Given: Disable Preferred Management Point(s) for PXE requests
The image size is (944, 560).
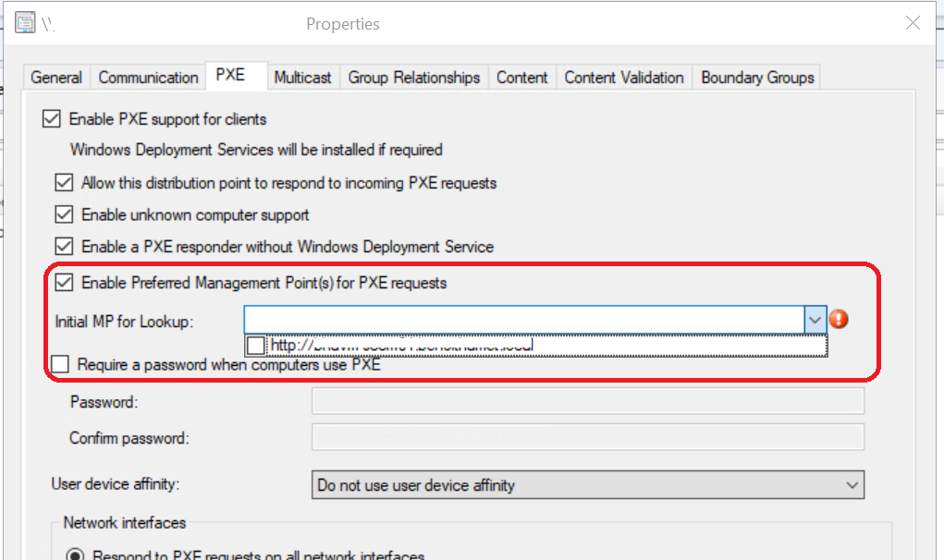Looking at the screenshot, I should 64,283.
